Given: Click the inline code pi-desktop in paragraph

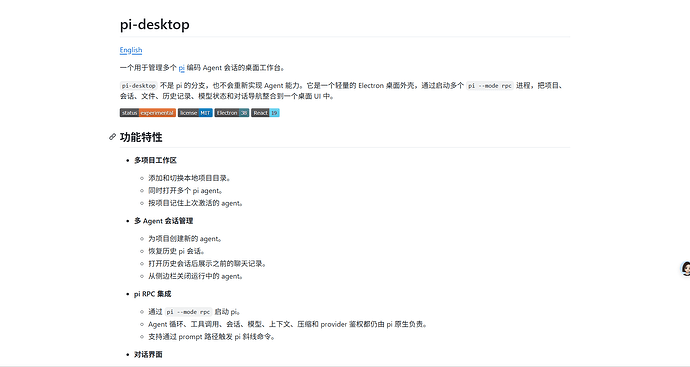Looking at the screenshot, I should 139,86.
